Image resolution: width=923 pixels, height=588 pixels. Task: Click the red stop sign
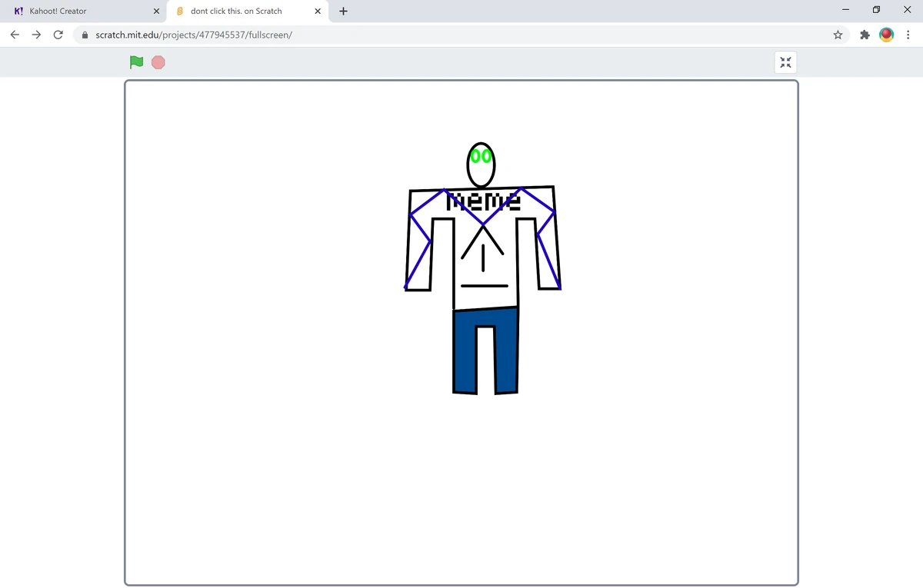[x=158, y=62]
